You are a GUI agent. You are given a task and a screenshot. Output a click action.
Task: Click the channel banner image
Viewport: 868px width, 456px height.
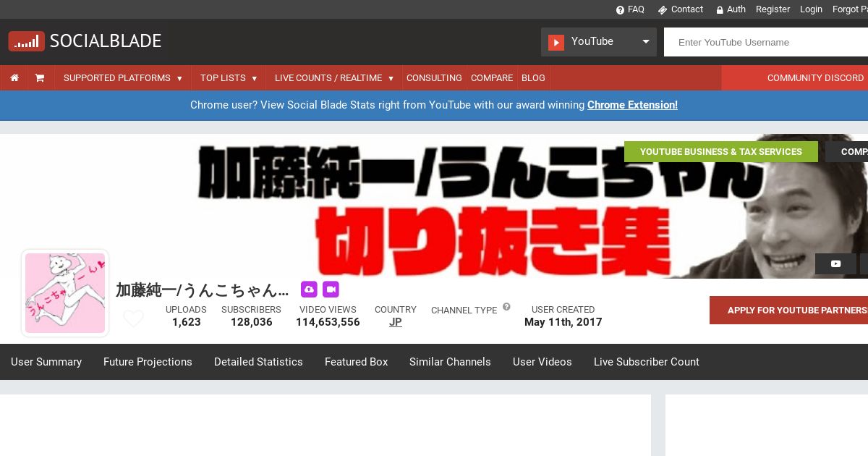[x=434, y=206]
